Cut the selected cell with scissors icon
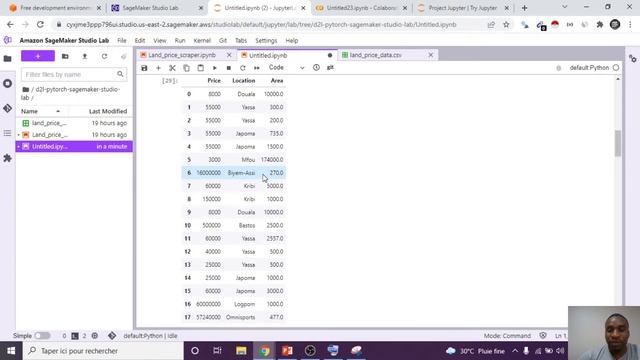 (x=172, y=68)
